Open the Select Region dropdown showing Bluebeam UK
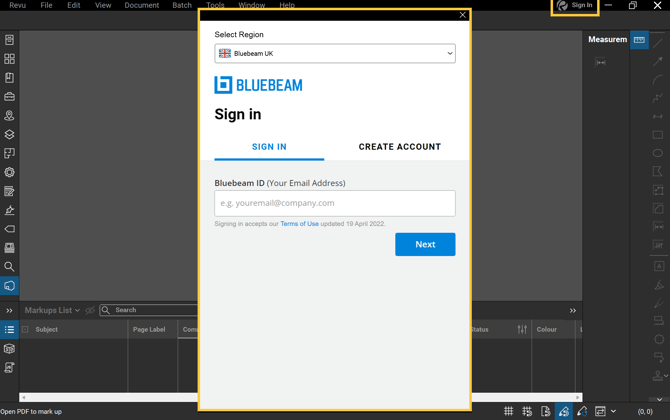The width and height of the screenshot is (670, 420). (x=335, y=53)
